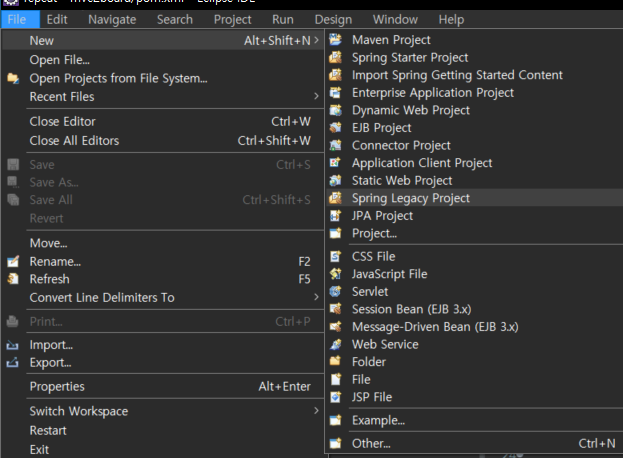
Task: Click the Web Service label
Action: (385, 344)
